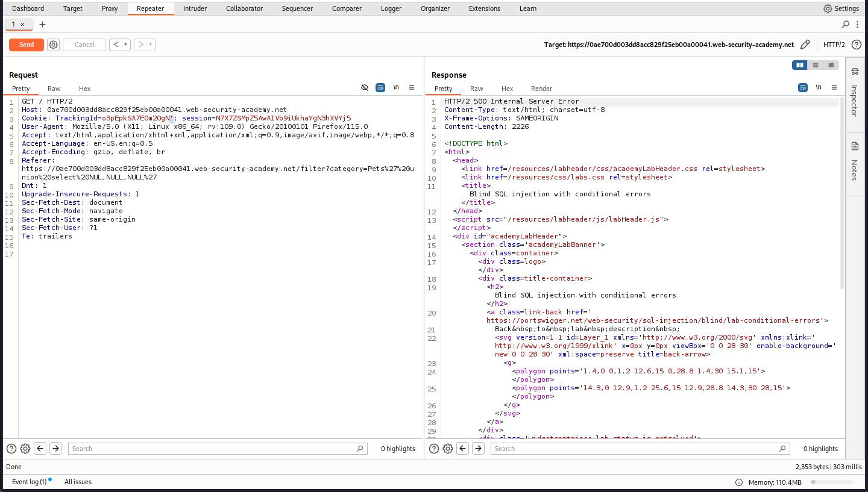Toggle request non-printable characters \n
Screen dimensions: 868x492
(x=396, y=87)
